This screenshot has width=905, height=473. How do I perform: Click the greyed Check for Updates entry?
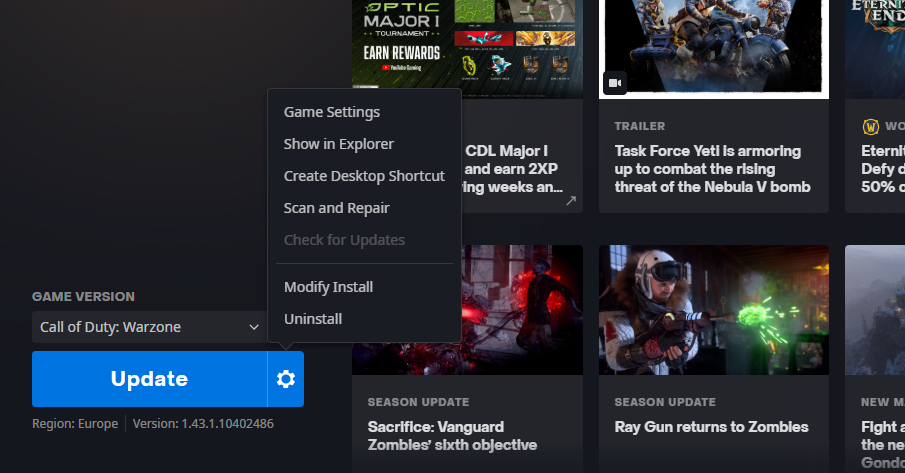pyautogui.click(x=345, y=240)
